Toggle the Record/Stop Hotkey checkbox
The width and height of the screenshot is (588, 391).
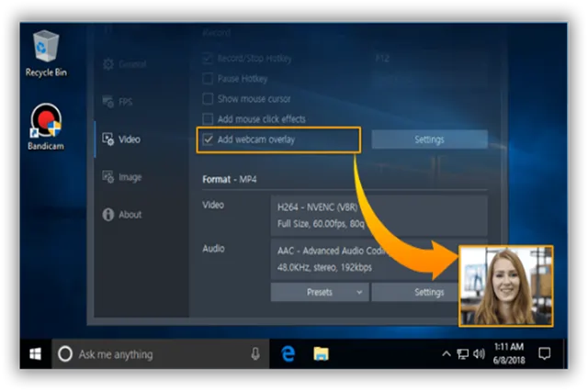(208, 59)
